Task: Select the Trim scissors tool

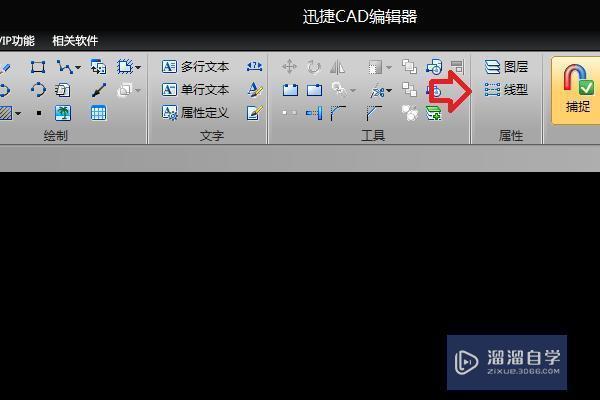Action: [377, 91]
